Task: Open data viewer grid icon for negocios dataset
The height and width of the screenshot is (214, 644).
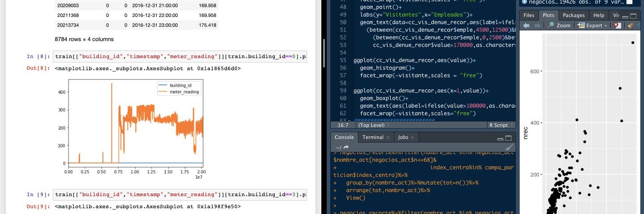Action: point(629,2)
